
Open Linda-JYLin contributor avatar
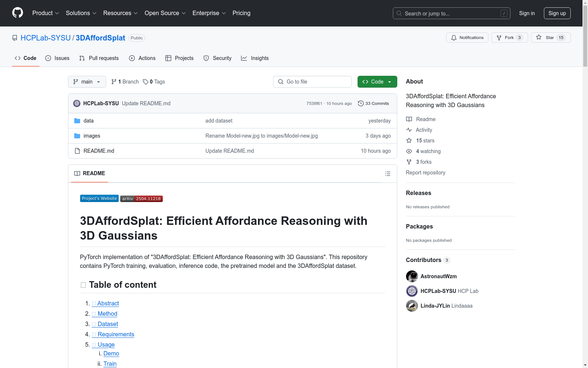click(412, 306)
